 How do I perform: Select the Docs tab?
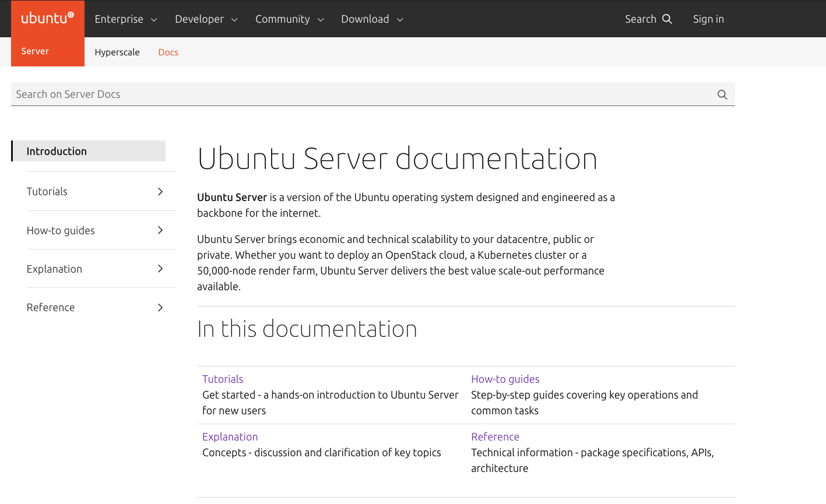pyautogui.click(x=168, y=52)
